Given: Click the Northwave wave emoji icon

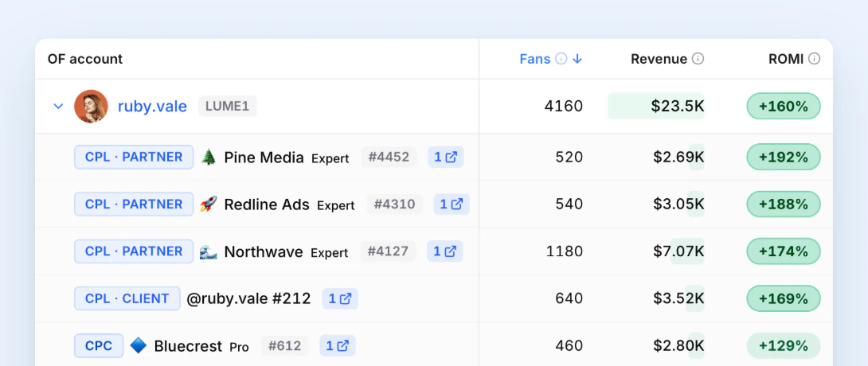Looking at the screenshot, I should tap(208, 252).
